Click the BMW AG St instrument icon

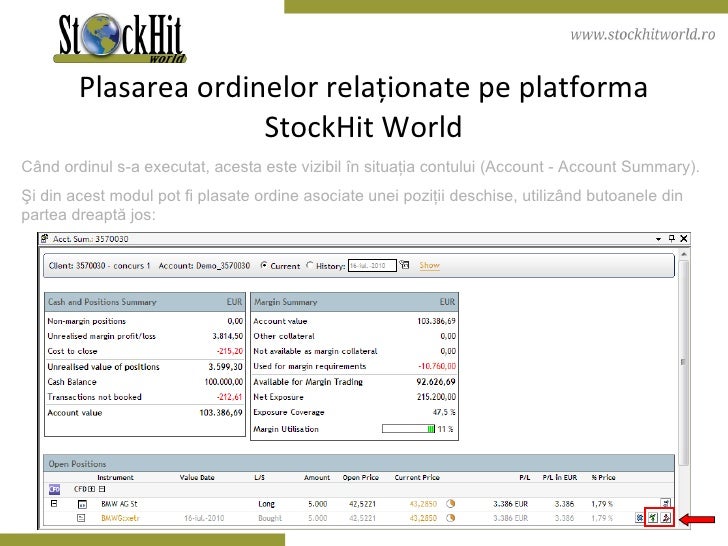82,504
